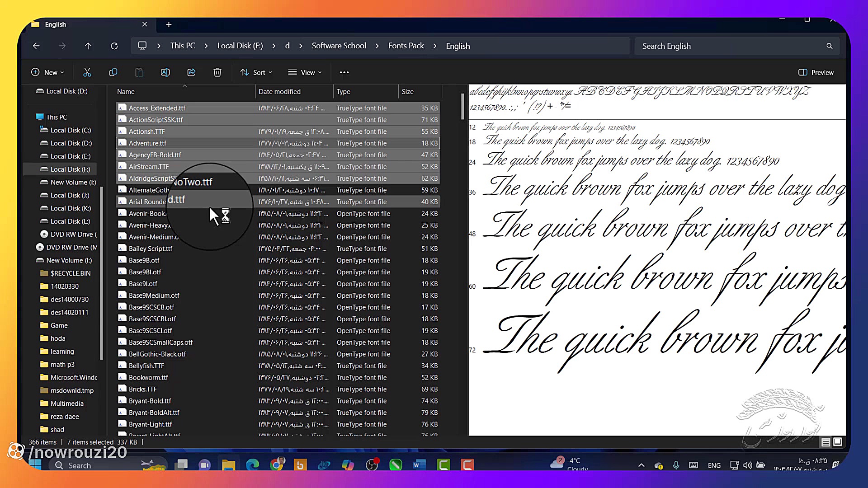This screenshot has width=868, height=488.
Task: Select New Volume (I:) under This PC
Action: tap(73, 183)
